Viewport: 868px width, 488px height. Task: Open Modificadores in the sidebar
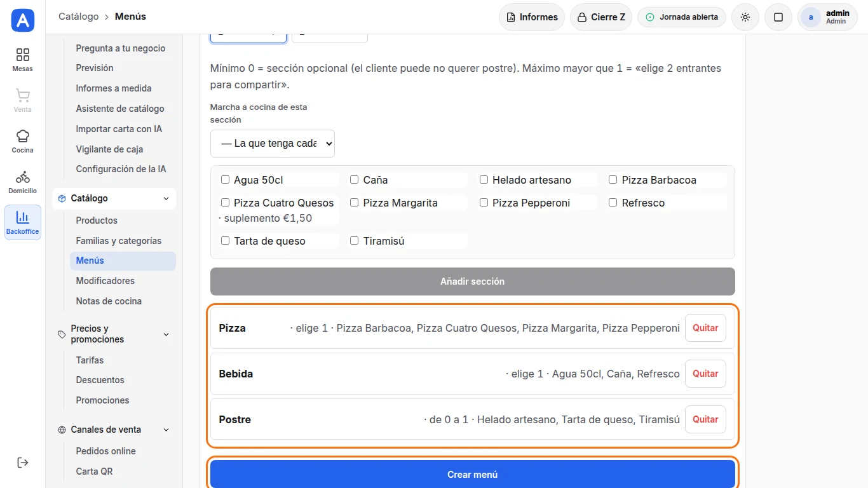(x=123, y=281)
